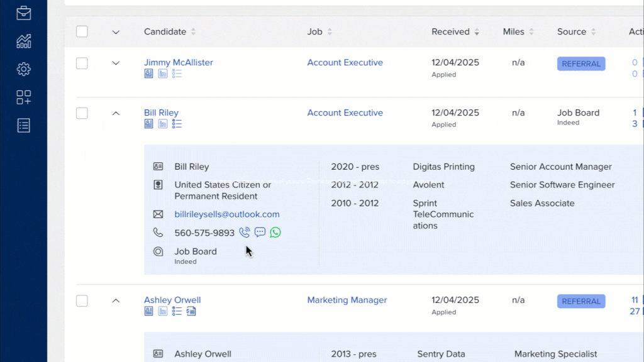Image resolution: width=644 pixels, height=362 pixels.
Task: Click the resume icon under Bill Riley's name
Action: pos(149,124)
